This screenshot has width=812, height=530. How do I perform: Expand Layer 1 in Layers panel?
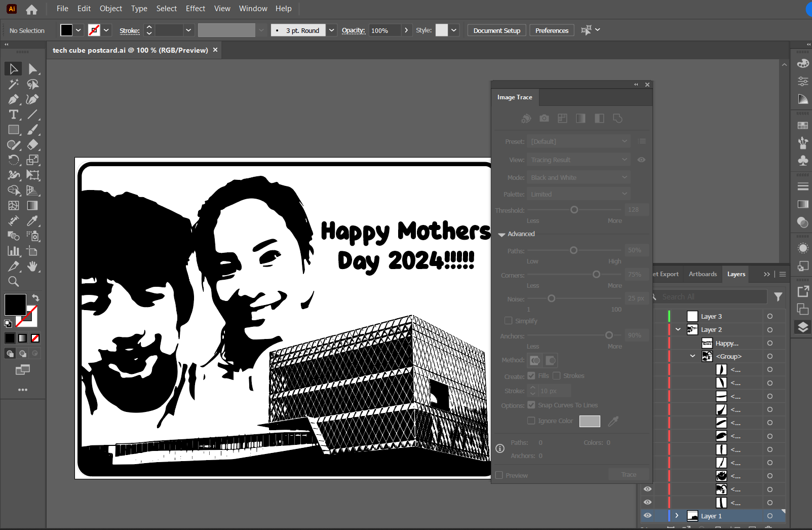click(677, 516)
